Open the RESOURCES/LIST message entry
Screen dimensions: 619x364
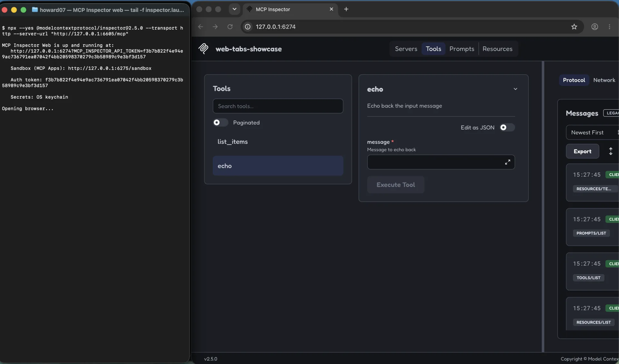click(x=592, y=314)
